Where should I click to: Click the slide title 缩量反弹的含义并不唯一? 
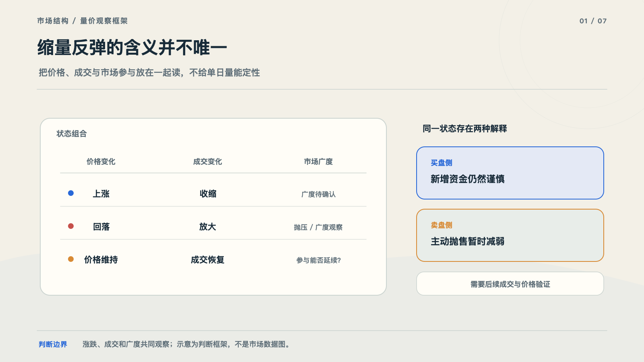132,47
